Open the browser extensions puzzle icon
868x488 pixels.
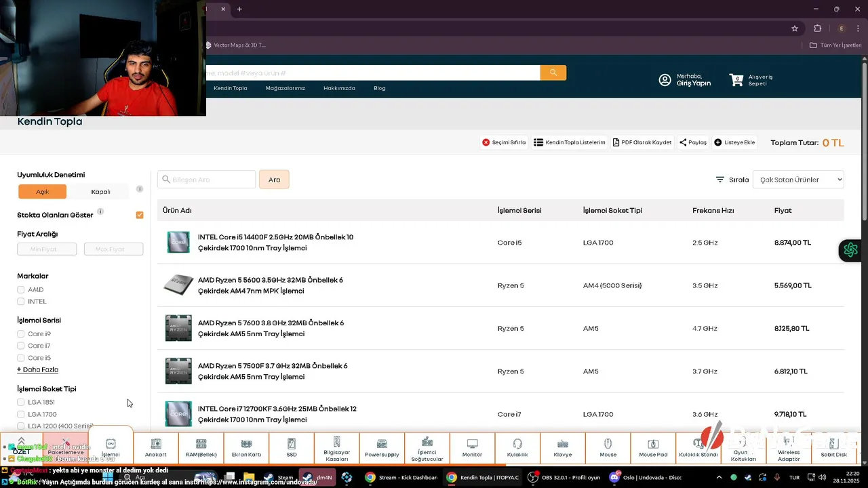[817, 28]
